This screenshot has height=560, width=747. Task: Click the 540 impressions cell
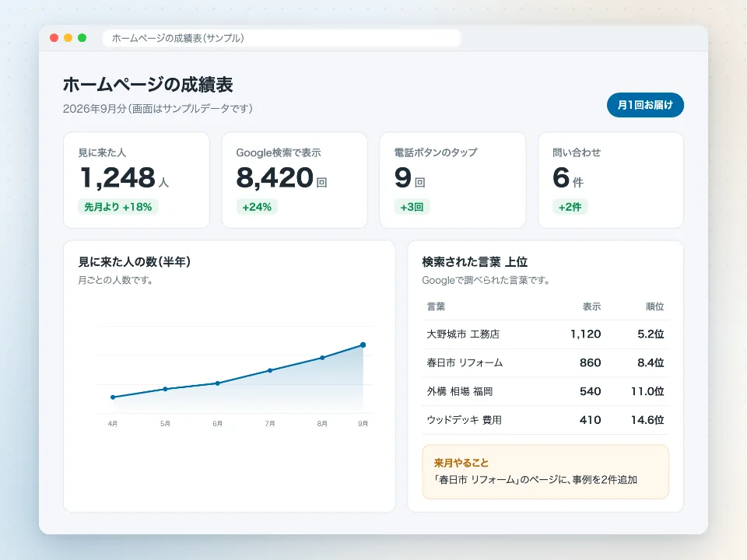click(x=591, y=391)
